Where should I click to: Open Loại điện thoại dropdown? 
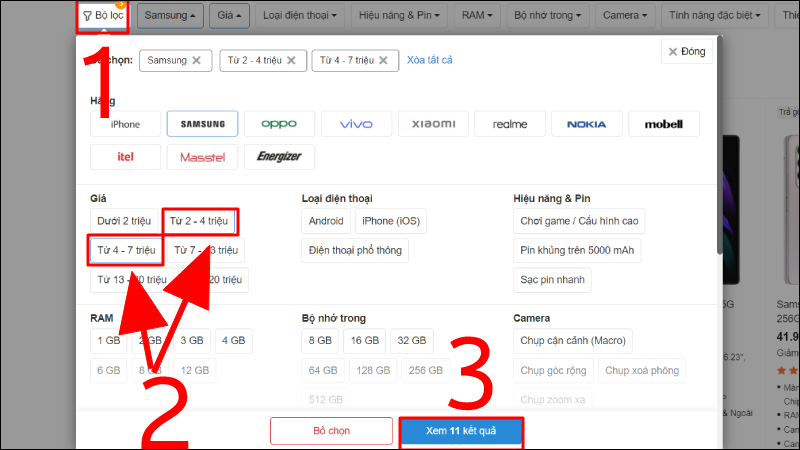pyautogui.click(x=299, y=16)
